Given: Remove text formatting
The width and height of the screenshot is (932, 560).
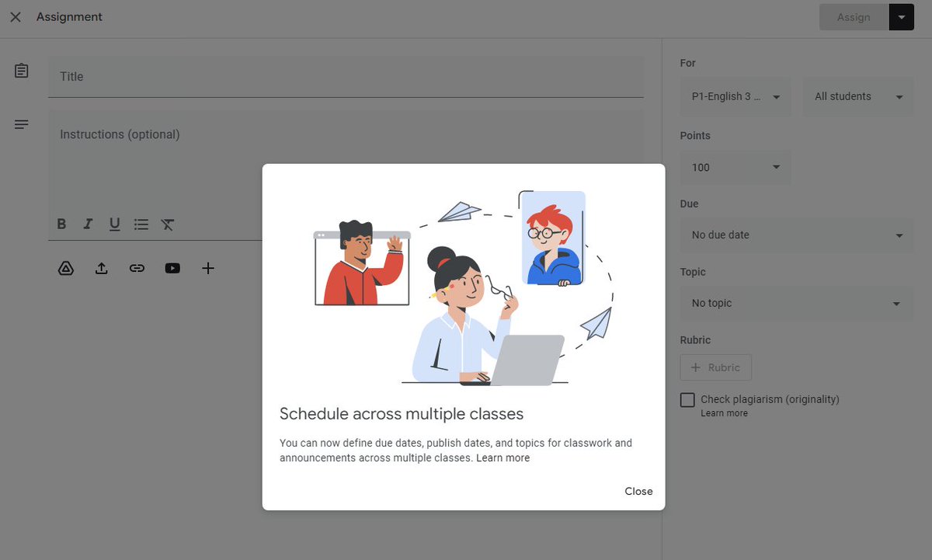Looking at the screenshot, I should (x=168, y=224).
